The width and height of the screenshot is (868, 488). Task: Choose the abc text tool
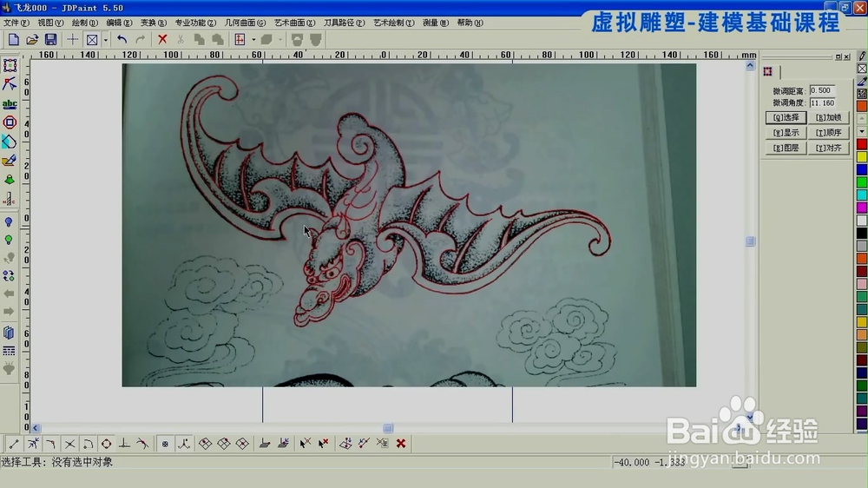coord(10,103)
